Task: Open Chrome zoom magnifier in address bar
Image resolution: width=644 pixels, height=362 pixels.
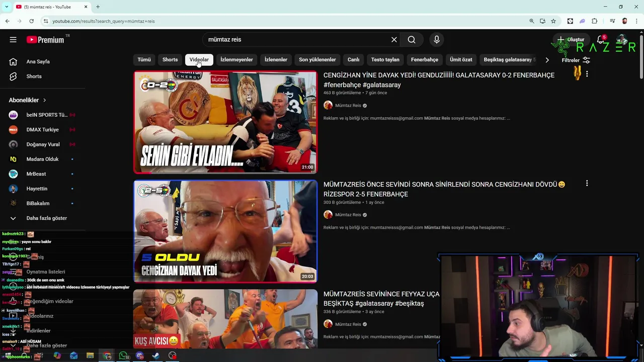Action: 531,21
